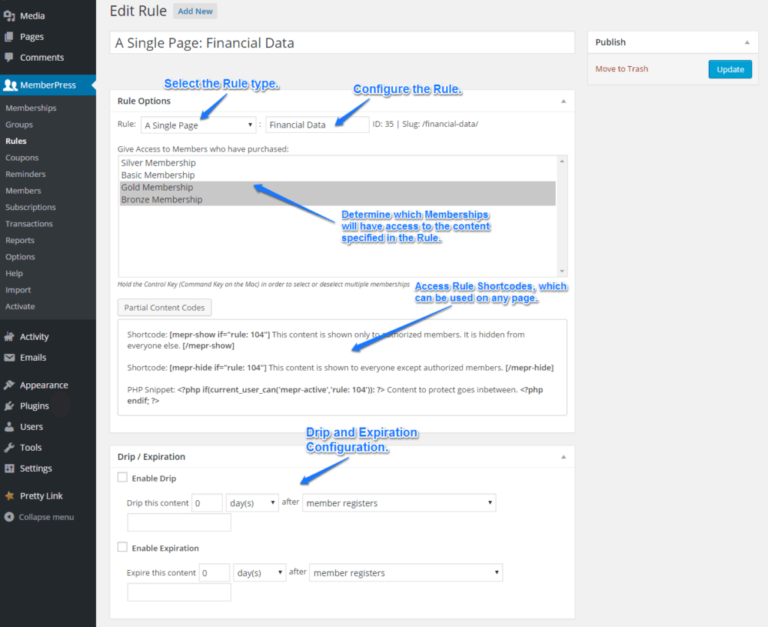Enable the Drip checkbox
The width and height of the screenshot is (768, 627).
click(x=122, y=477)
